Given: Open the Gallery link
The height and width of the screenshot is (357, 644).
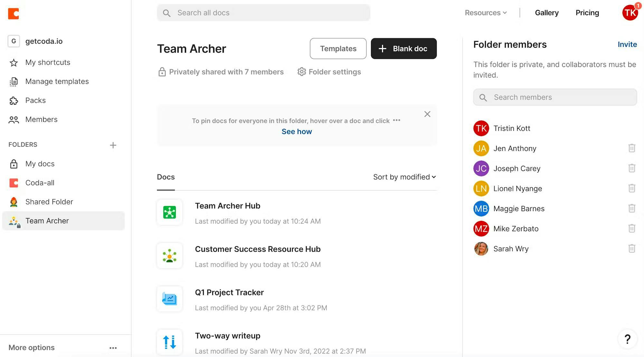Looking at the screenshot, I should point(547,13).
